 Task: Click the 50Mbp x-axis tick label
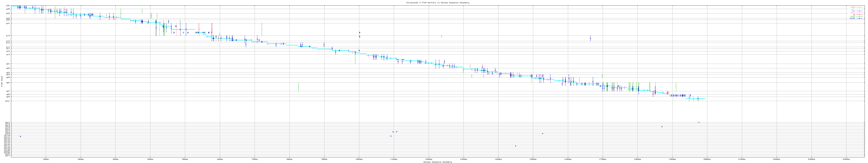point(185,159)
